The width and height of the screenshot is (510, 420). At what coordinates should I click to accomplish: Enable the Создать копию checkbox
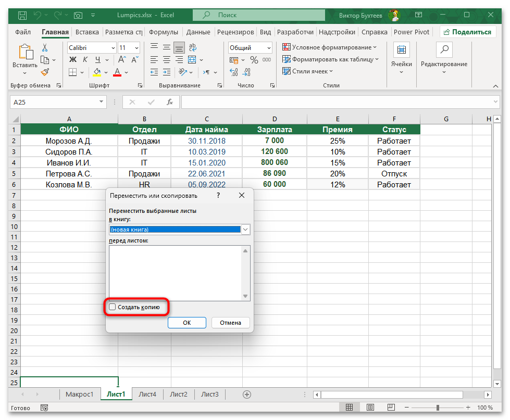tap(113, 307)
